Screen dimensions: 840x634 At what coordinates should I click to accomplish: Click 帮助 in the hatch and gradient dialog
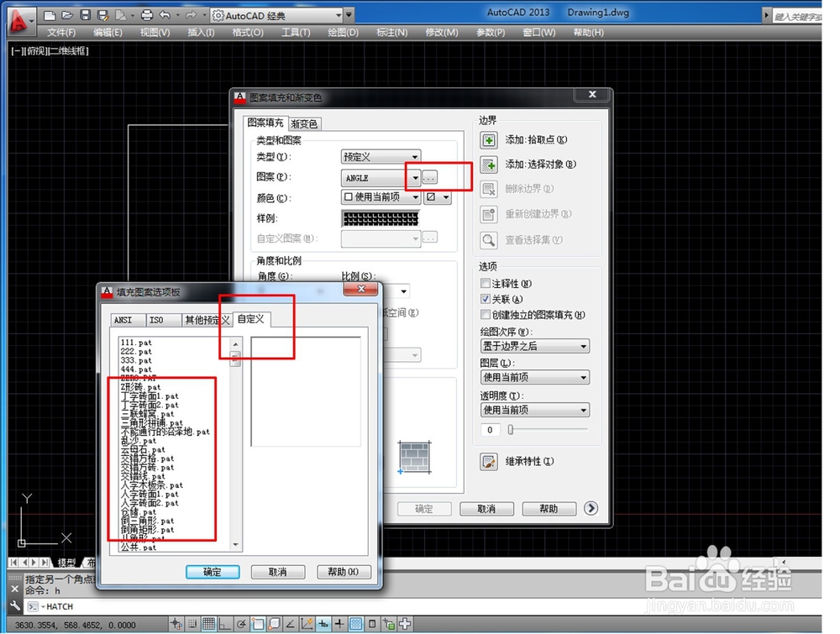tap(549, 509)
